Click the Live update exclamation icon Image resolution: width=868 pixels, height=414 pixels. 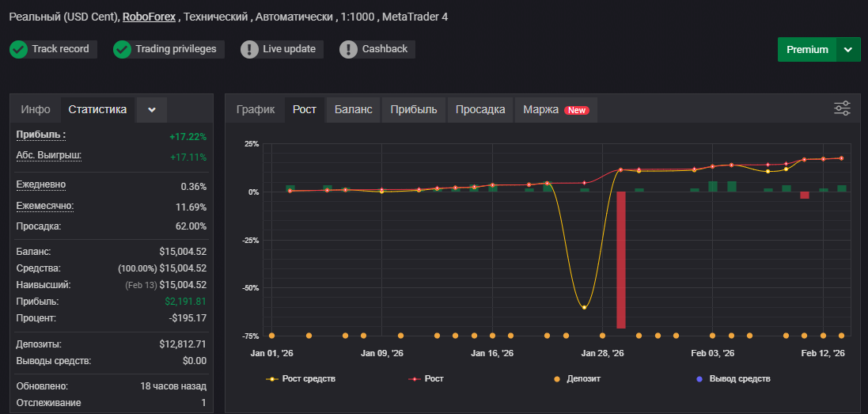[x=250, y=49]
